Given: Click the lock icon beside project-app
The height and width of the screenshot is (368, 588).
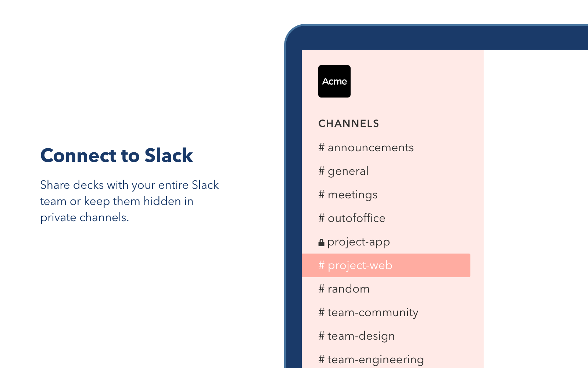Looking at the screenshot, I should tap(321, 242).
